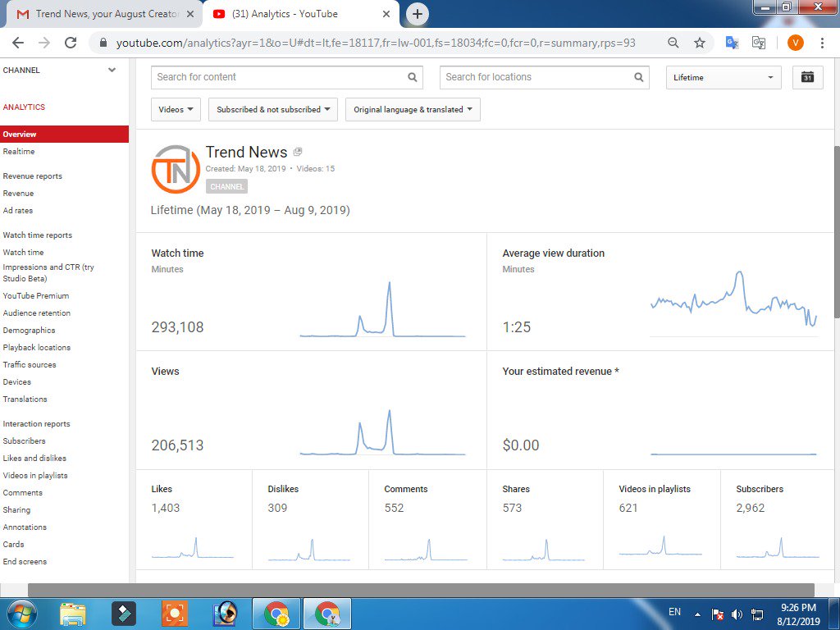Open Likes and dislikes report
840x630 pixels.
click(34, 458)
